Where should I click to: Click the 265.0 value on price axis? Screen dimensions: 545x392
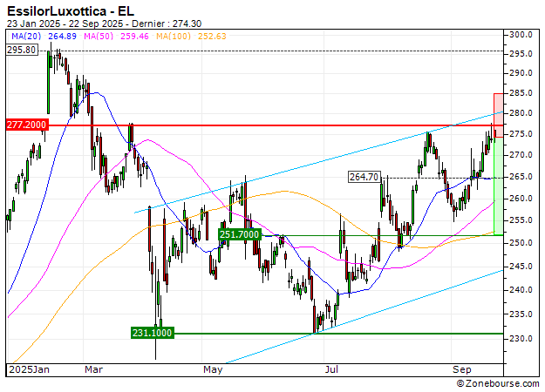coord(522,177)
